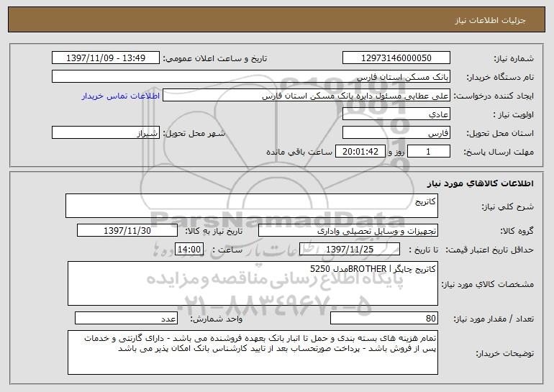Select the unit of measure field عدد

pyautogui.click(x=126, y=318)
